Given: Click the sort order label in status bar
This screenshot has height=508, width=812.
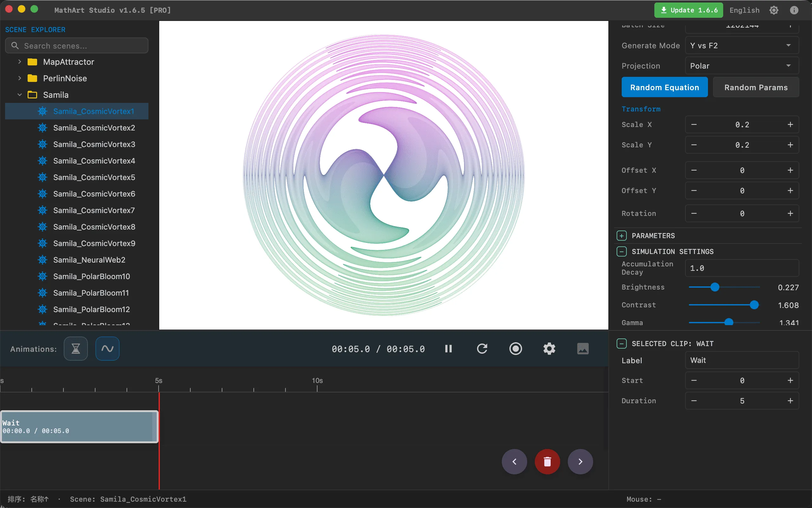Looking at the screenshot, I should point(28,499).
